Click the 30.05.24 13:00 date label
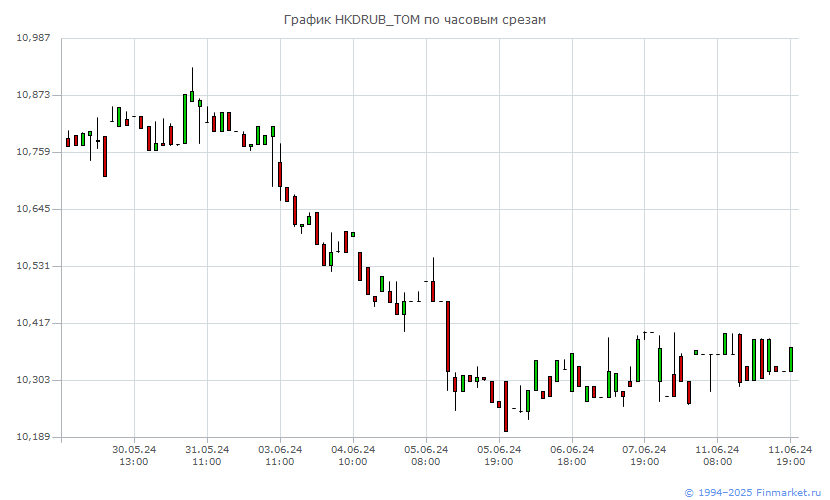The image size is (830, 500). (x=134, y=456)
